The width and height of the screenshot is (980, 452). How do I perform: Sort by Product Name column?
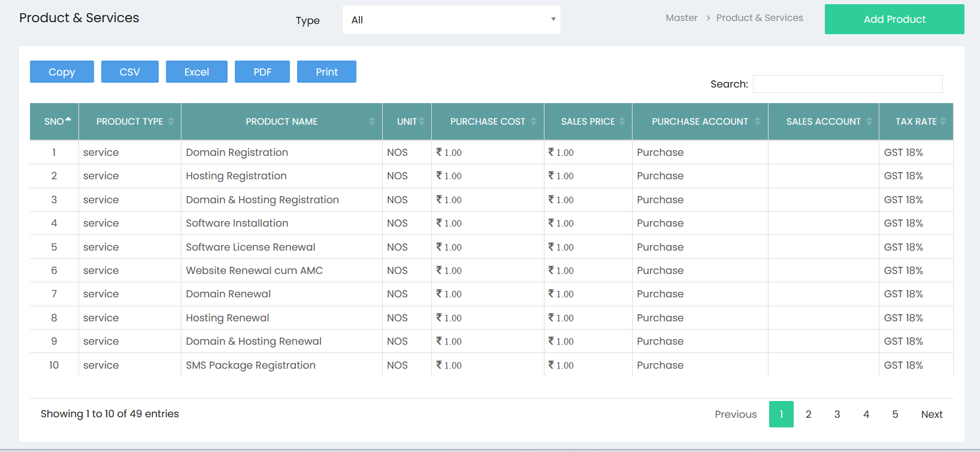(x=282, y=122)
